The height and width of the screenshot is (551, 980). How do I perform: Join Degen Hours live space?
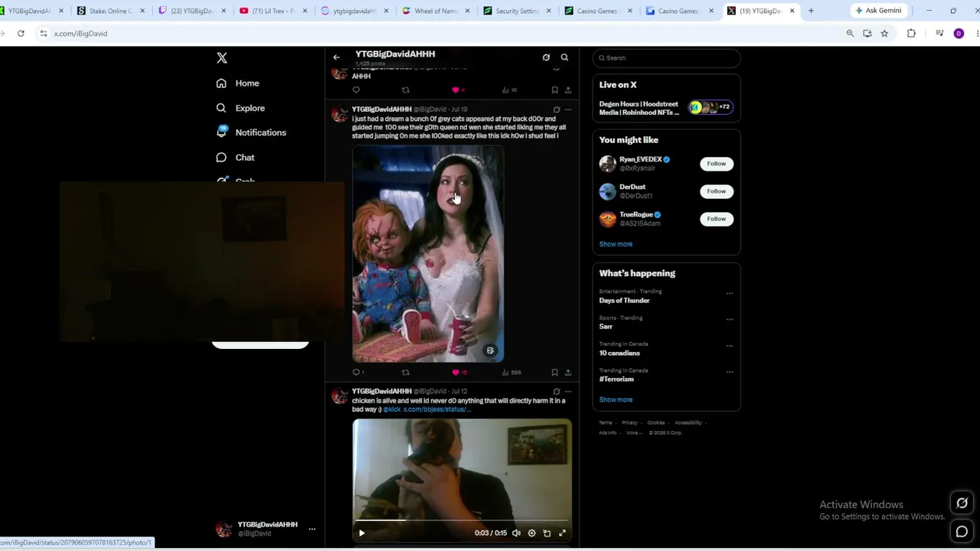pos(666,108)
